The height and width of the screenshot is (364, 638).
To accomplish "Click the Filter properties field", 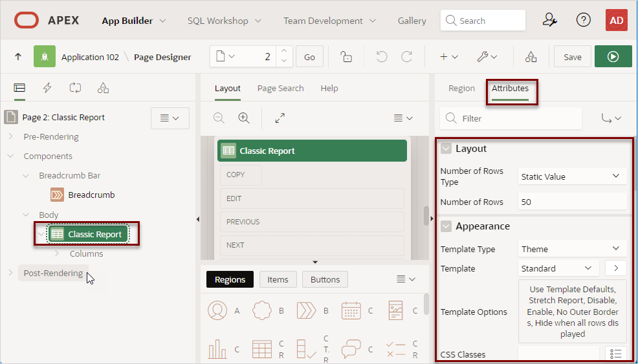I will [511, 118].
